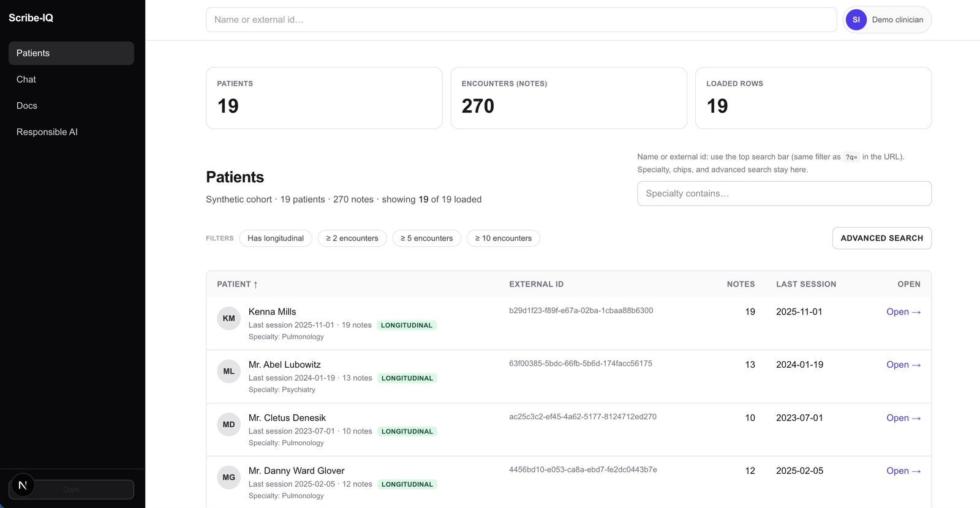Click the ML avatar for Abel Lubowitz
The height and width of the screenshot is (508, 980).
click(x=228, y=372)
